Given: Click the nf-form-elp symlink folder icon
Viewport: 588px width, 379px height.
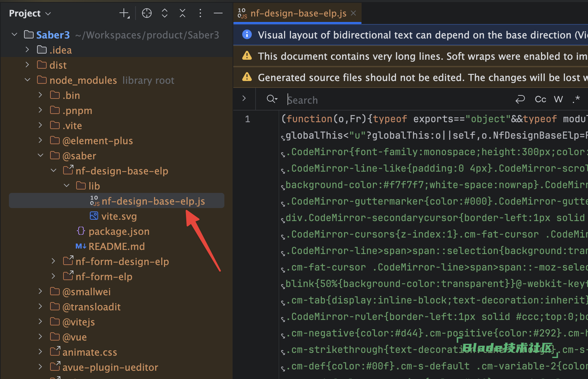Looking at the screenshot, I should (68, 276).
